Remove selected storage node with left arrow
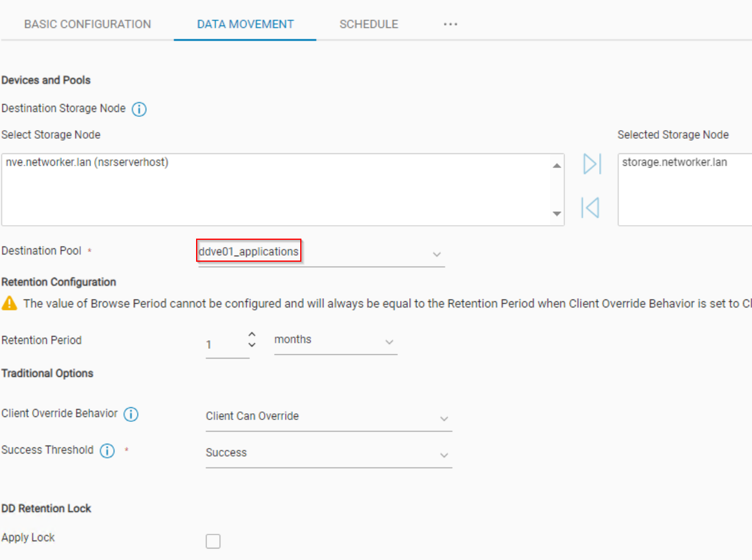Image resolution: width=752 pixels, height=560 pixels. tap(590, 208)
